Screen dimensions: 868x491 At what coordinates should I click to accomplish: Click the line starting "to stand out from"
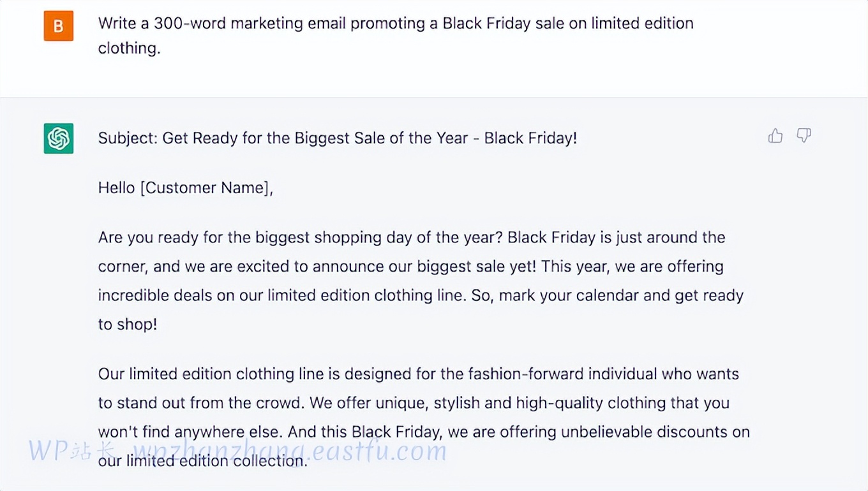pyautogui.click(x=413, y=403)
